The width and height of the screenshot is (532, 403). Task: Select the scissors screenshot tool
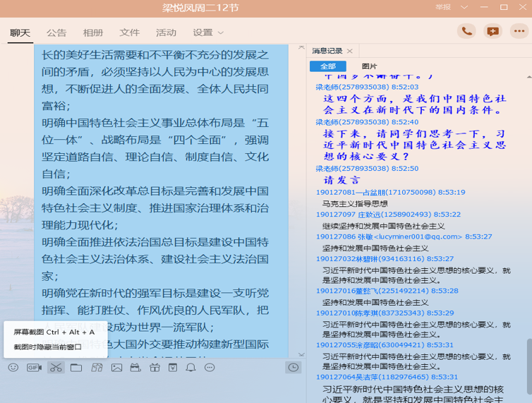[56, 368]
